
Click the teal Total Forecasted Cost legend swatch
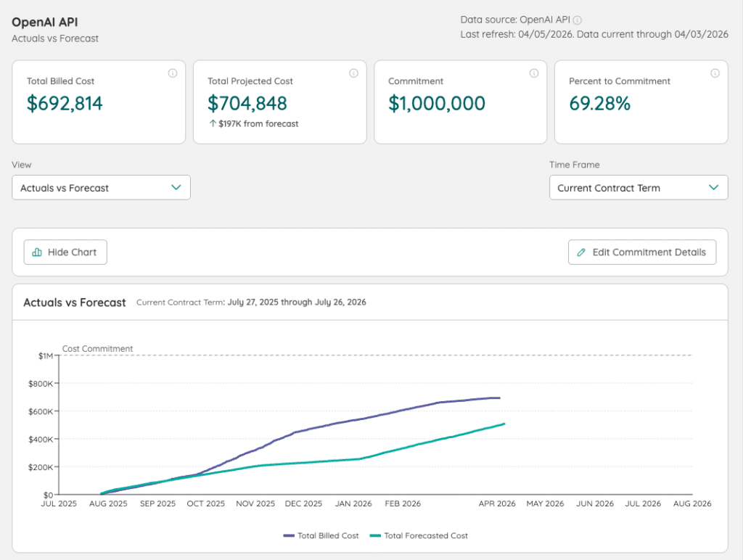click(374, 536)
